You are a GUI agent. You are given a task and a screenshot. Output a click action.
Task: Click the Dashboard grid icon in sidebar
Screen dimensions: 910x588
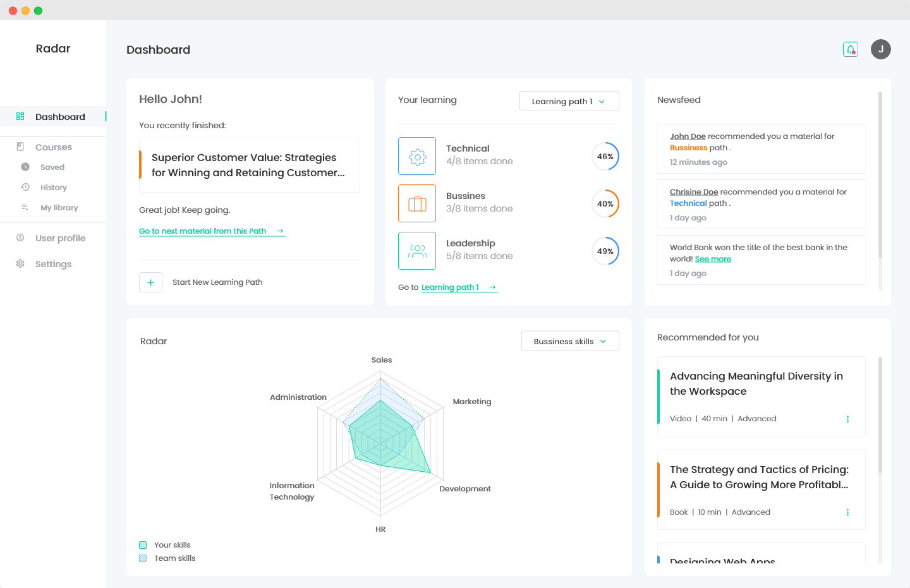tap(21, 116)
